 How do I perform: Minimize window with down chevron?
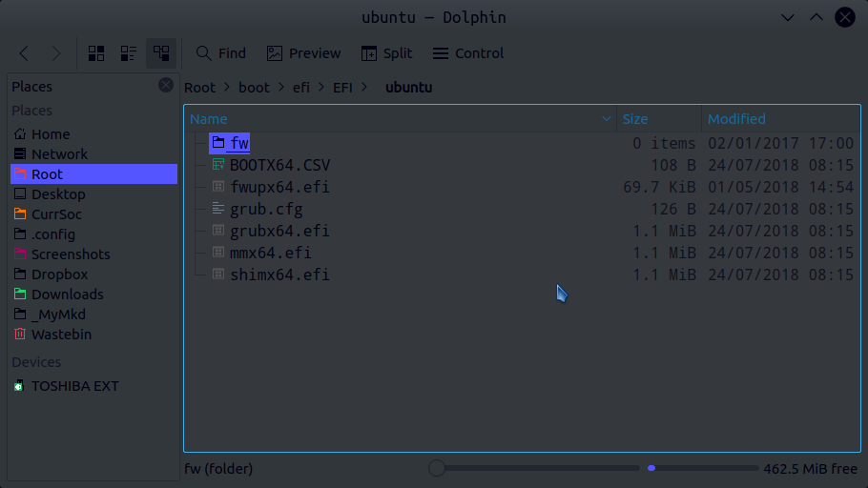[788, 18]
